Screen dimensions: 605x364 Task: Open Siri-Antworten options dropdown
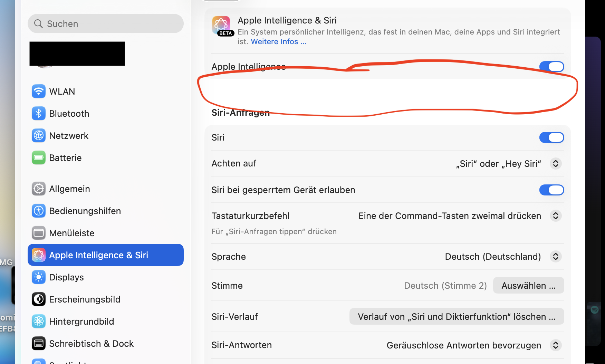point(555,345)
